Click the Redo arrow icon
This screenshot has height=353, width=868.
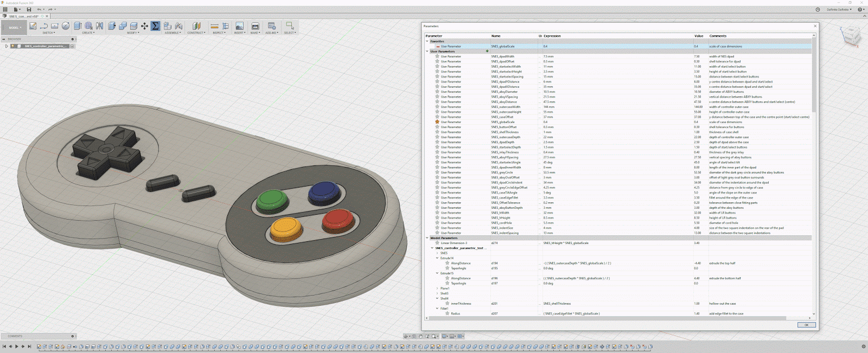(50, 9)
